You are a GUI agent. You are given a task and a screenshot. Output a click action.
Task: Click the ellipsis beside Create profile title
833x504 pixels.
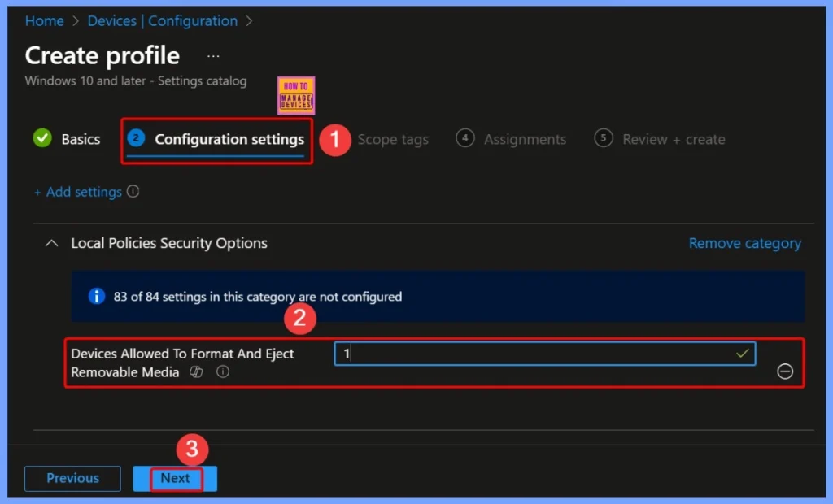(213, 56)
